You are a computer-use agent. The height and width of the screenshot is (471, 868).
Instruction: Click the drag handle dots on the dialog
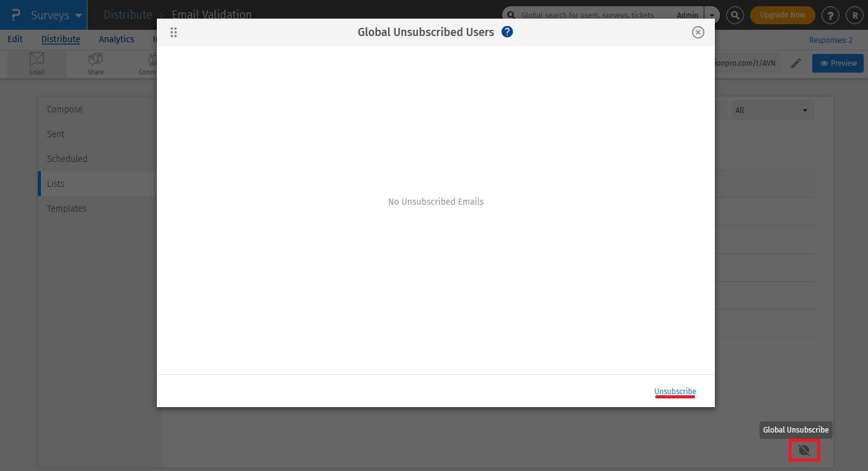coord(174,32)
